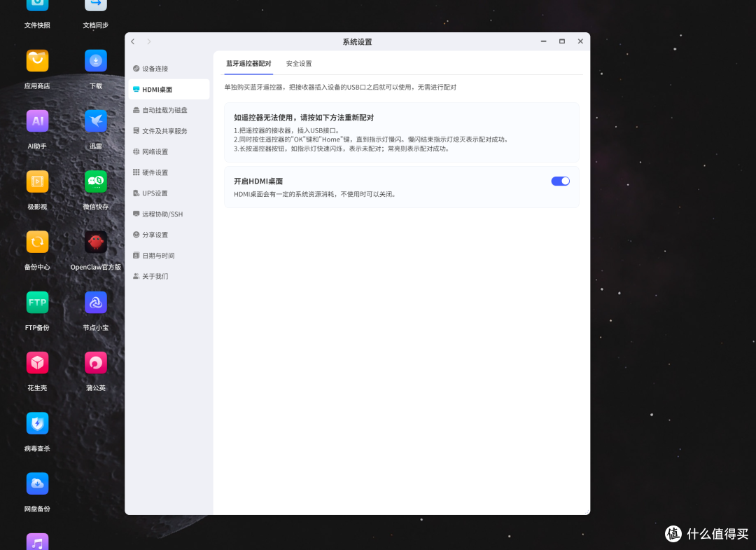Switch to the 蓝牙遥控器配对 tab
The height and width of the screenshot is (550, 756).
click(248, 64)
